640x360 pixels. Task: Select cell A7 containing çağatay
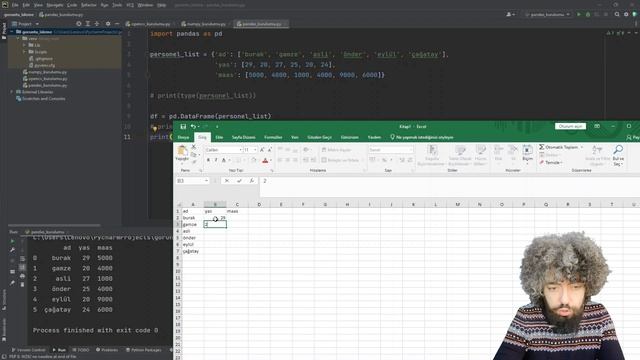(193, 251)
